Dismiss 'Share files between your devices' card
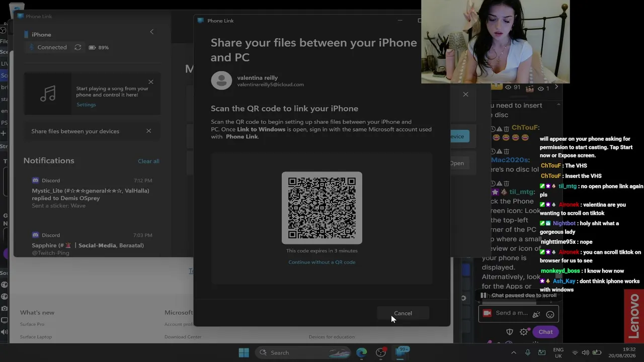 click(x=148, y=131)
